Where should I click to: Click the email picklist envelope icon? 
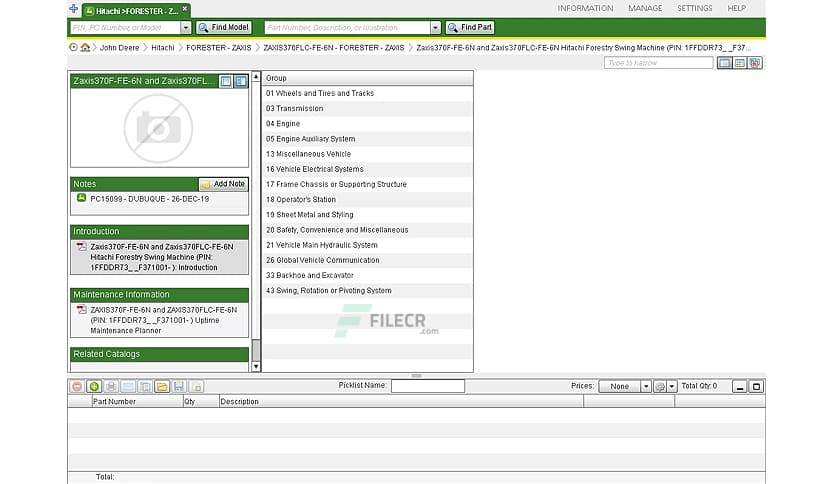128,386
